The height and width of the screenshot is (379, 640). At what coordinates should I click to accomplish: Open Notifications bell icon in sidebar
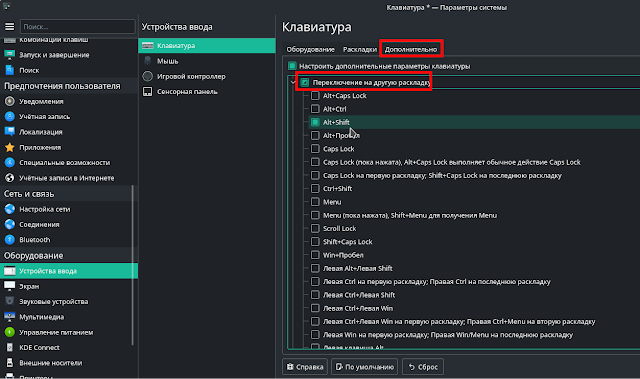pyautogui.click(x=9, y=101)
